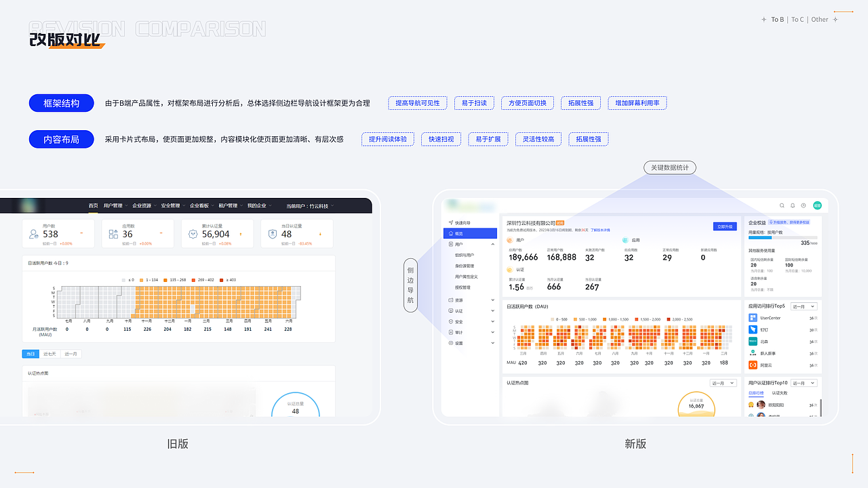Click the 提高导航可见性 tag
868x488 pixels.
pyautogui.click(x=418, y=103)
